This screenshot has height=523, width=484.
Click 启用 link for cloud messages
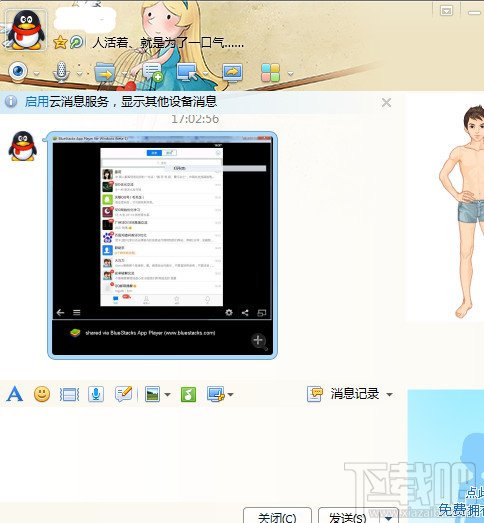click(36, 101)
